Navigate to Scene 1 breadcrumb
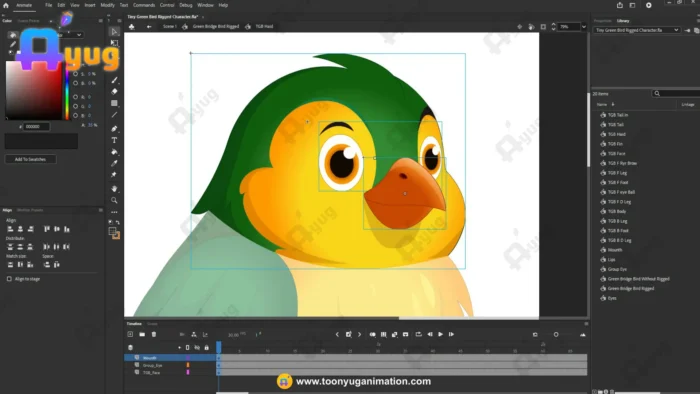The width and height of the screenshot is (700, 394). point(170,27)
